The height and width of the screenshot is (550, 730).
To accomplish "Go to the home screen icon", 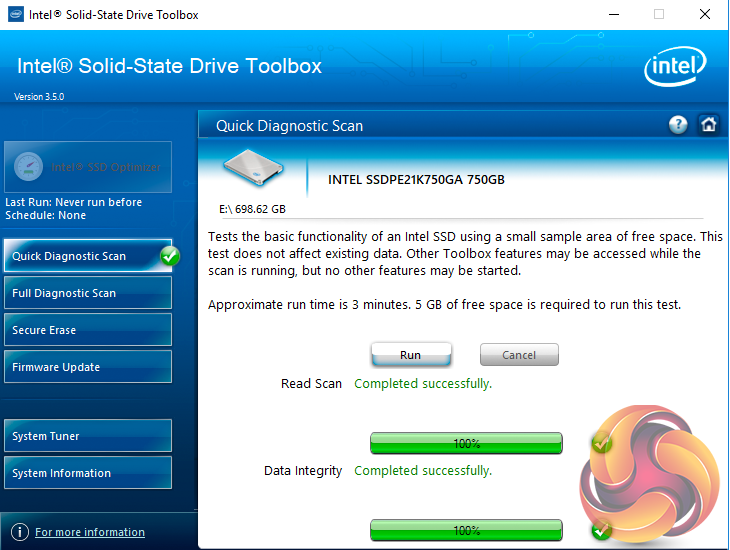I will click(709, 124).
